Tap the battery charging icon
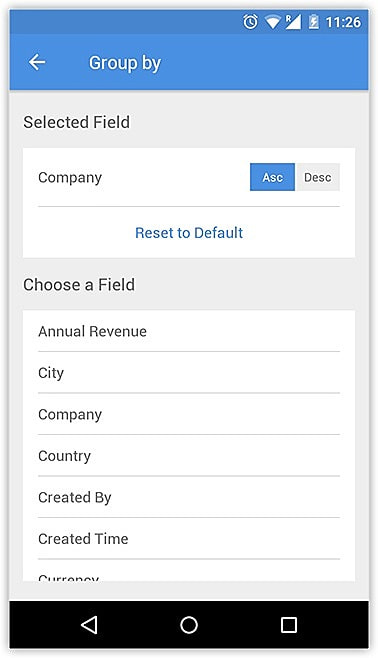This screenshot has width=378, height=658. (313, 22)
